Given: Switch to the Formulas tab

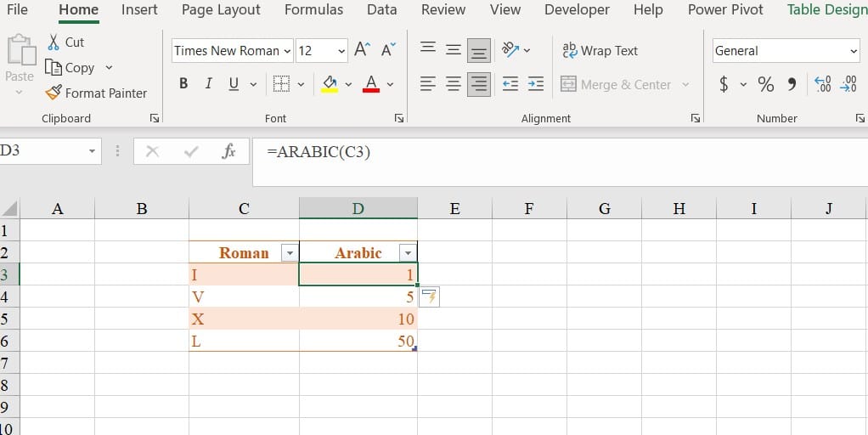Looking at the screenshot, I should (x=313, y=10).
